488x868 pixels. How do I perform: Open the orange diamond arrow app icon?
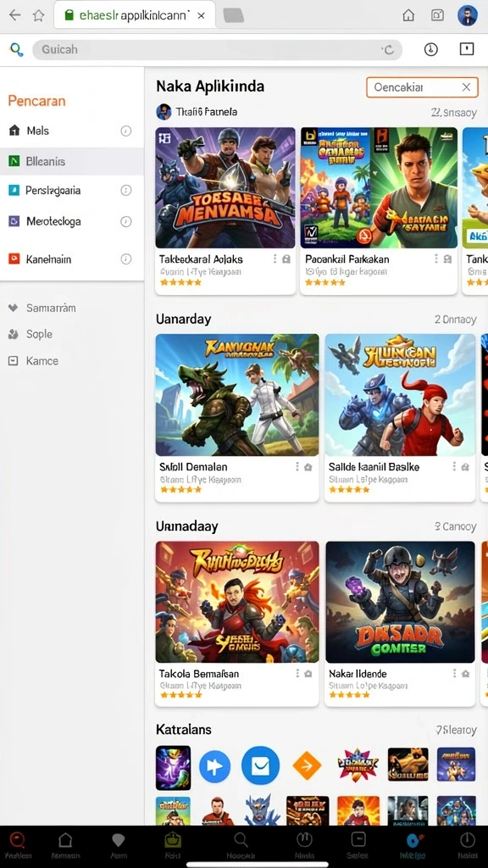click(307, 766)
